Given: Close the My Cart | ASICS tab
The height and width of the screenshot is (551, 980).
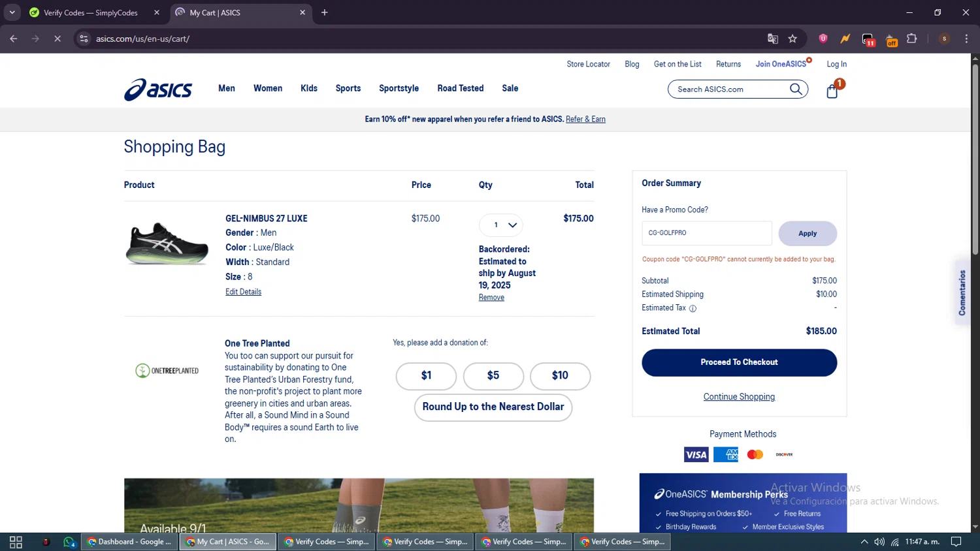Looking at the screenshot, I should pos(302,12).
